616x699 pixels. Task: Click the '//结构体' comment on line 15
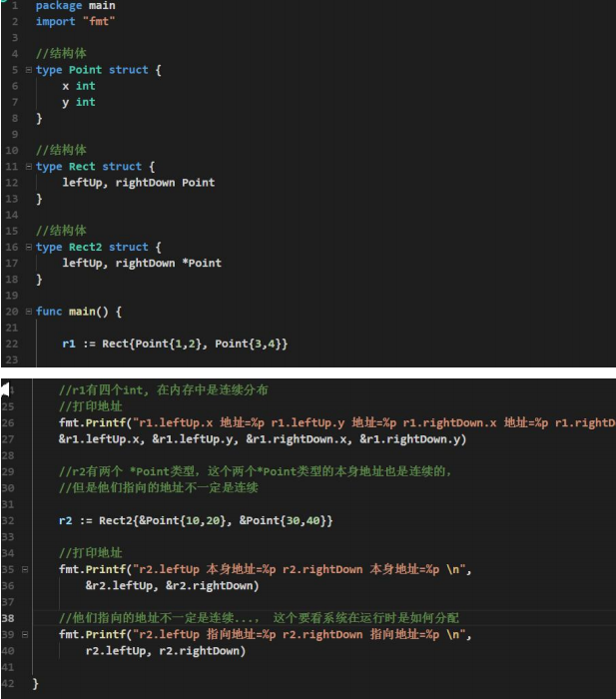pos(61,231)
